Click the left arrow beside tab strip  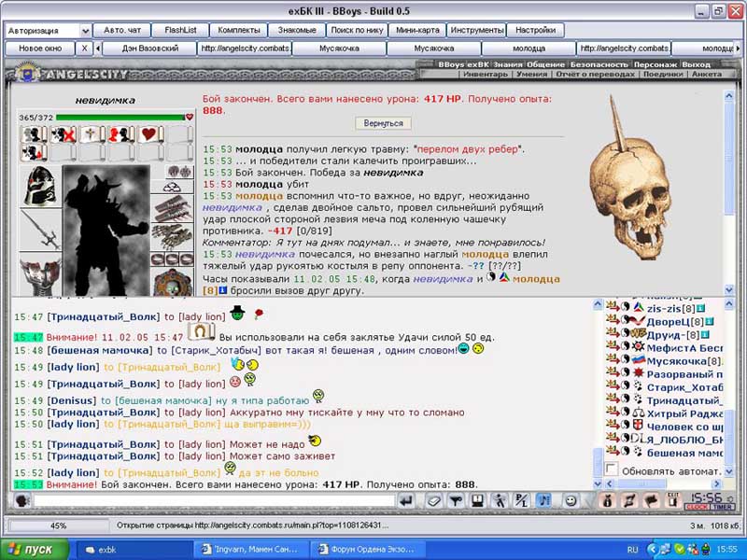98,49
